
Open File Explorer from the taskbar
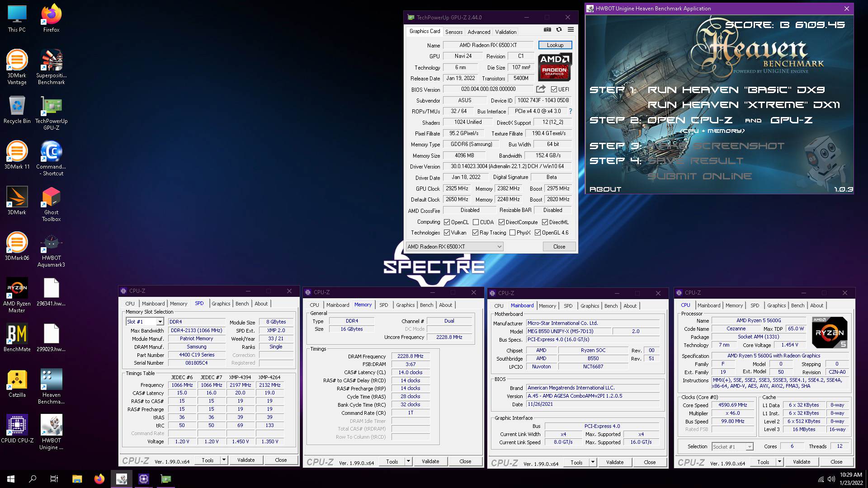pyautogui.click(x=77, y=479)
